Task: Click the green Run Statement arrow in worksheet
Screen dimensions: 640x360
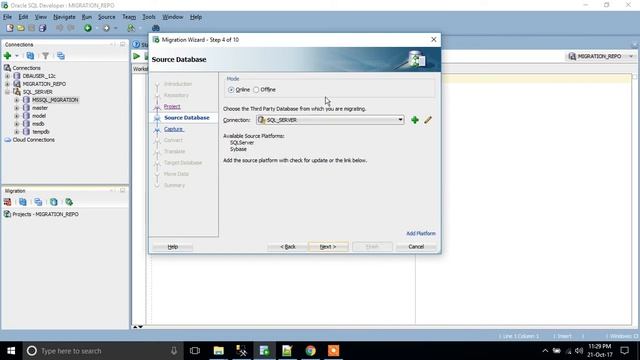Action: 137,56
